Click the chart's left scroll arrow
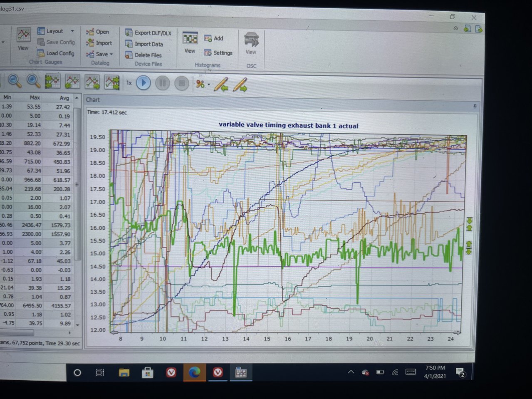532x399 pixels. coord(114,332)
